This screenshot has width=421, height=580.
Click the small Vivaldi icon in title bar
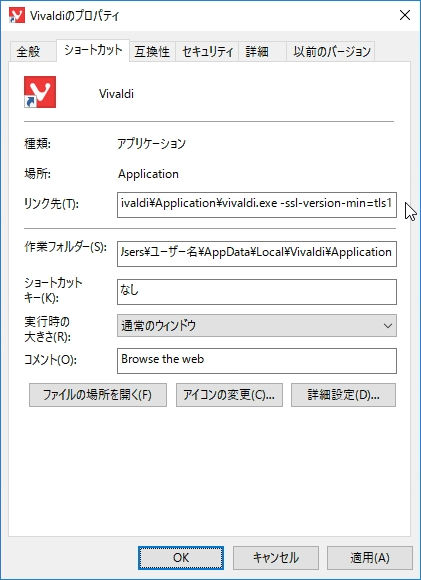coord(17,16)
